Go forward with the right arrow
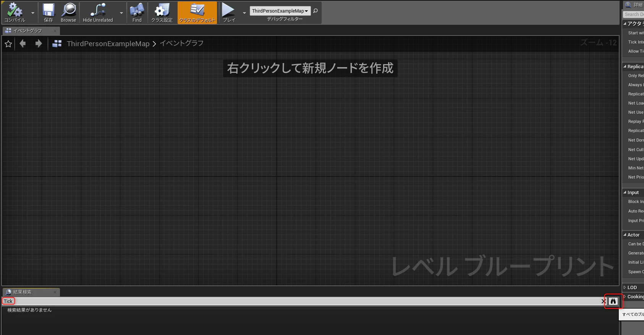Viewport: 644px width, 335px height. tap(38, 44)
